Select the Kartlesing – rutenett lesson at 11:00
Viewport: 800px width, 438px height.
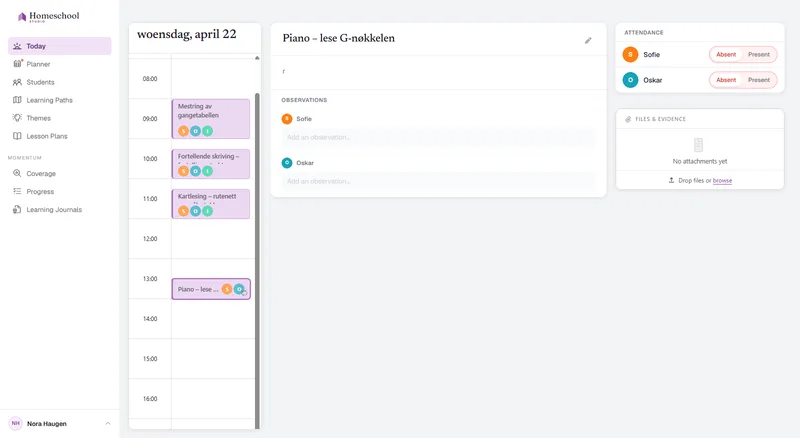coord(211,204)
